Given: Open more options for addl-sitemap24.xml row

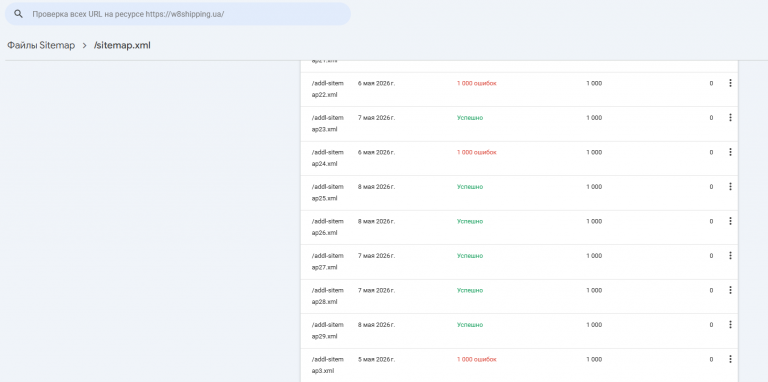Looking at the screenshot, I should pyautogui.click(x=730, y=152).
